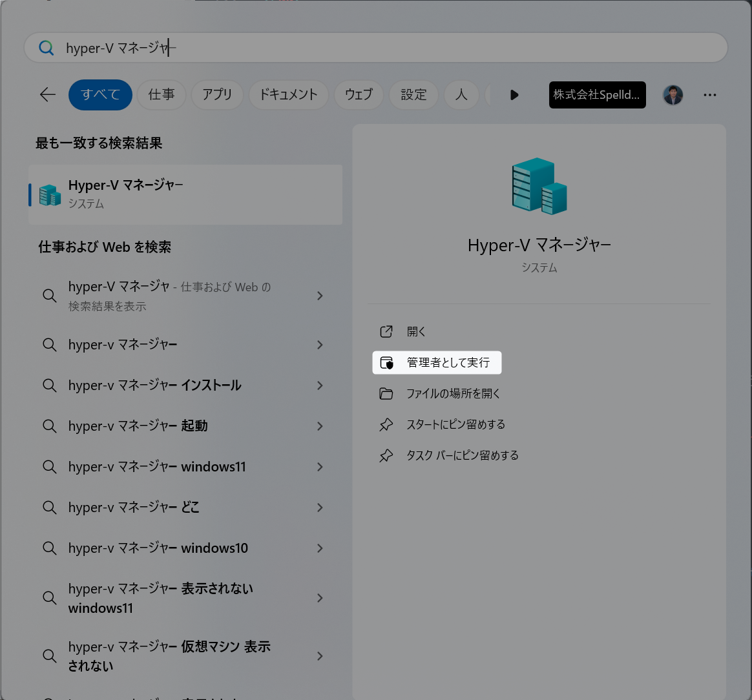The height and width of the screenshot is (700, 752).
Task: Switch to the アプリ filter tab
Action: tap(217, 94)
